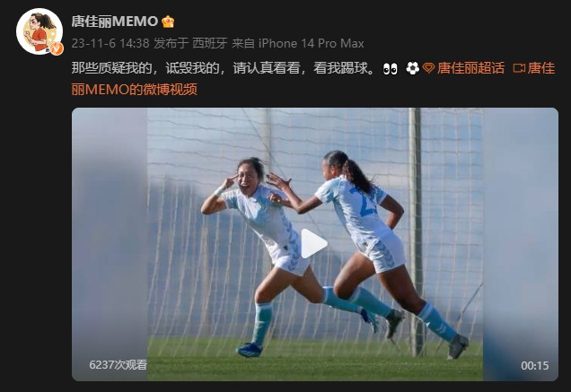This screenshot has width=571, height=392.
Task: Click the soccer ball emoji
Action: [413, 68]
